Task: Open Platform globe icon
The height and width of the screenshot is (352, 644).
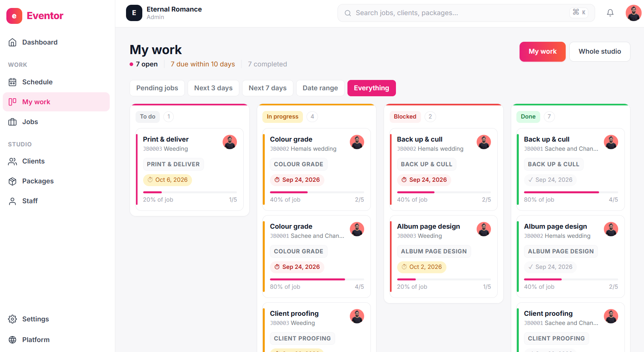Action: 13,340
